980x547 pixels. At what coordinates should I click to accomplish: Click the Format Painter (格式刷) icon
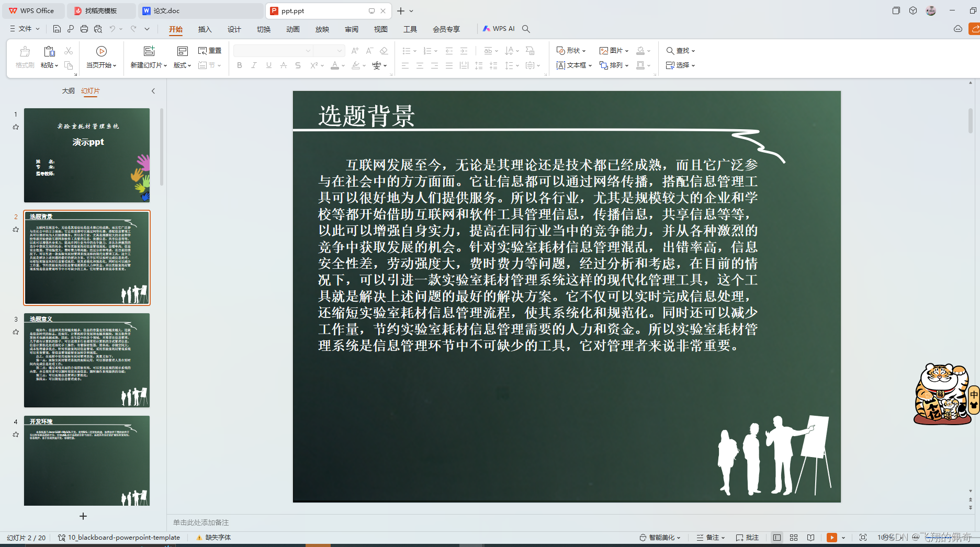[x=25, y=51]
